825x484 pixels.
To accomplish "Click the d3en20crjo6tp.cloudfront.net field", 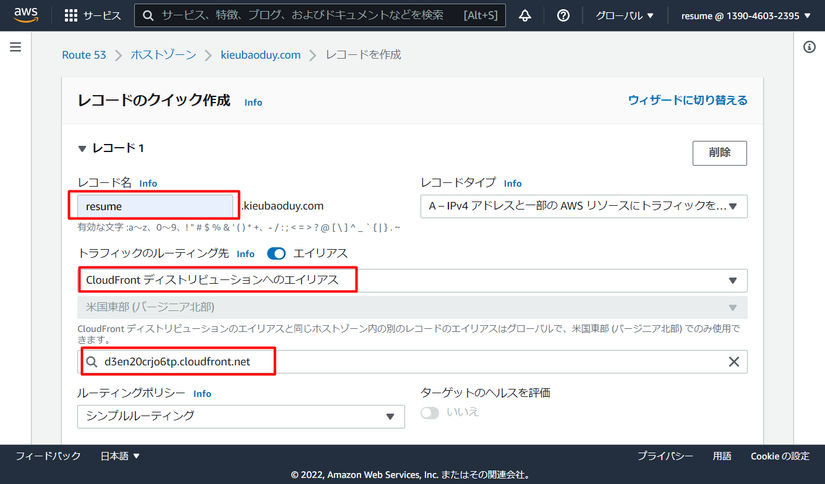I will [412, 361].
